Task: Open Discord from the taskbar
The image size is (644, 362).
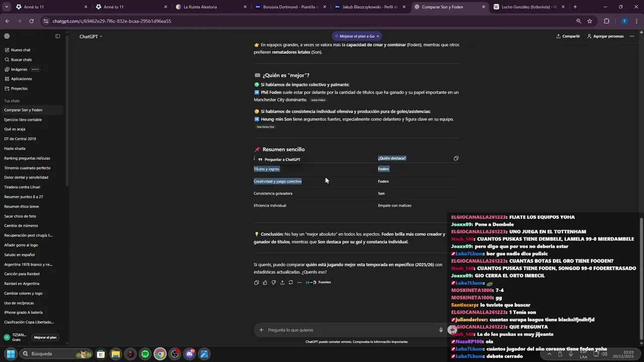Action: (x=190, y=354)
